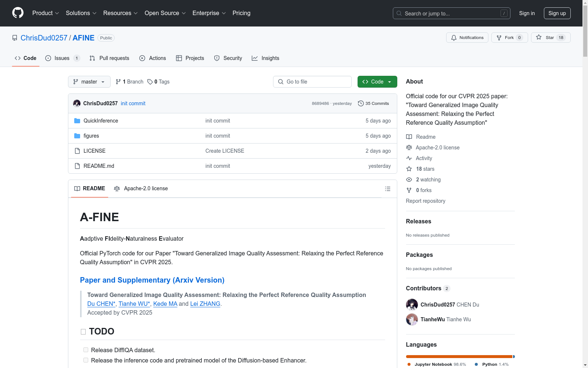This screenshot has height=368, width=588.
Task: Open the green Code dropdown button
Action: point(377,82)
